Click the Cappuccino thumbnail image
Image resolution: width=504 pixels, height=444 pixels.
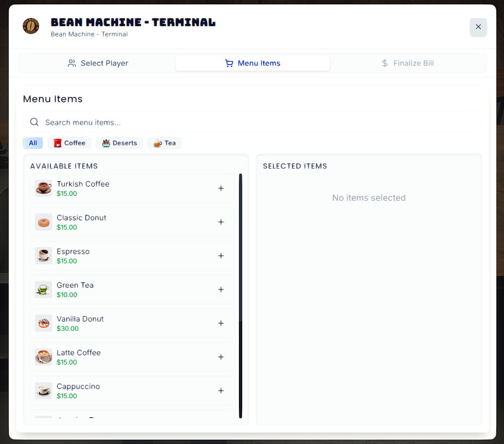pyautogui.click(x=44, y=391)
